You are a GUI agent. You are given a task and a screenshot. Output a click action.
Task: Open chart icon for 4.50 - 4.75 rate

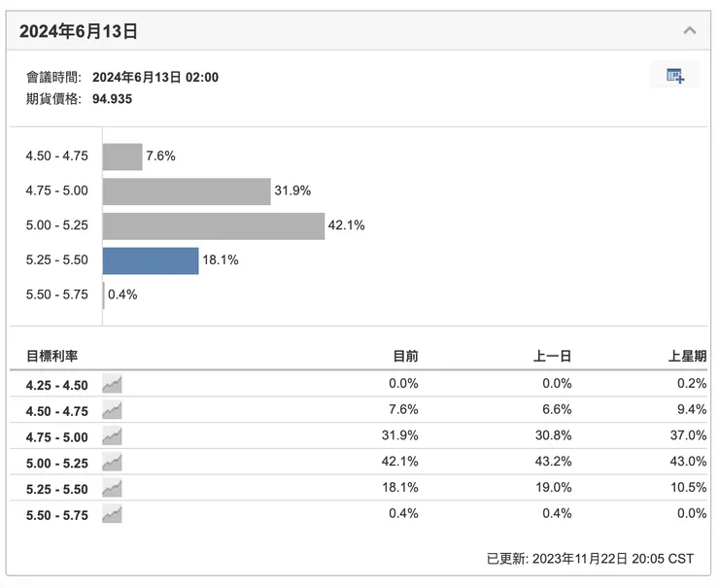113,410
